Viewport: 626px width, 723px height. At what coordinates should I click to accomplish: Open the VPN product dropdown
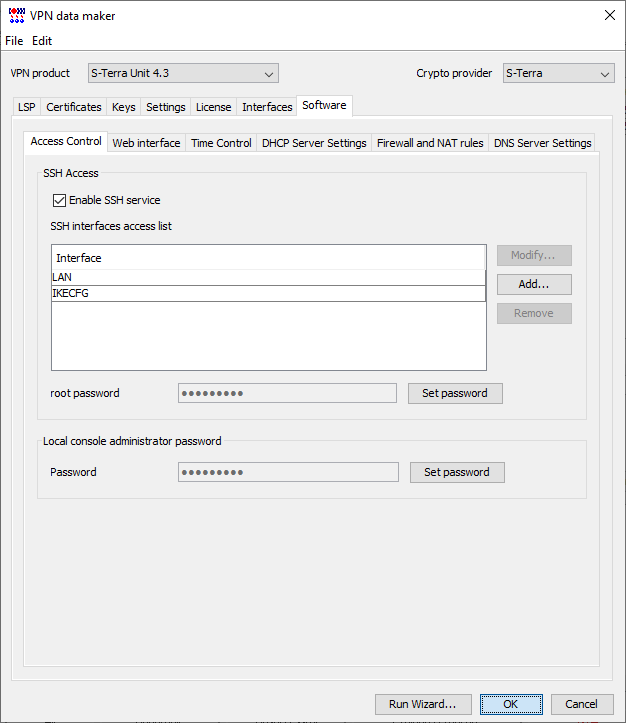tap(183, 73)
